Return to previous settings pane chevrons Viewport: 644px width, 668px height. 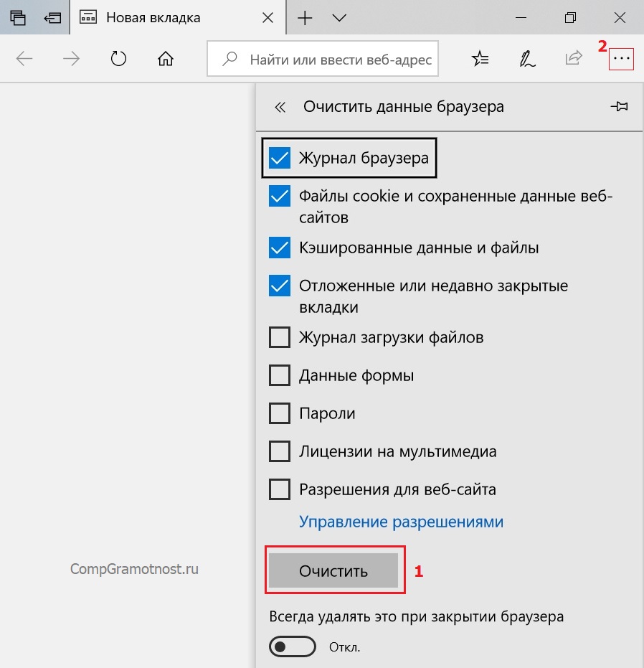pyautogui.click(x=280, y=107)
